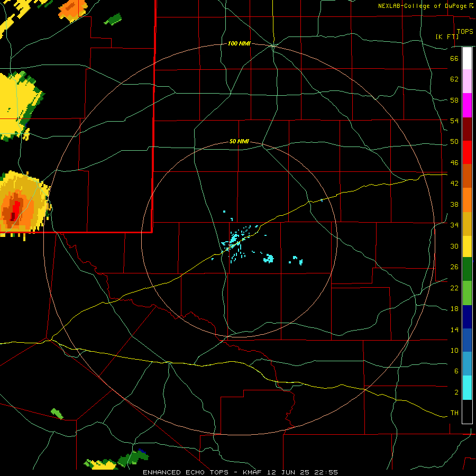Click the light pink legend swatch
The image size is (476, 476).
(467, 81)
